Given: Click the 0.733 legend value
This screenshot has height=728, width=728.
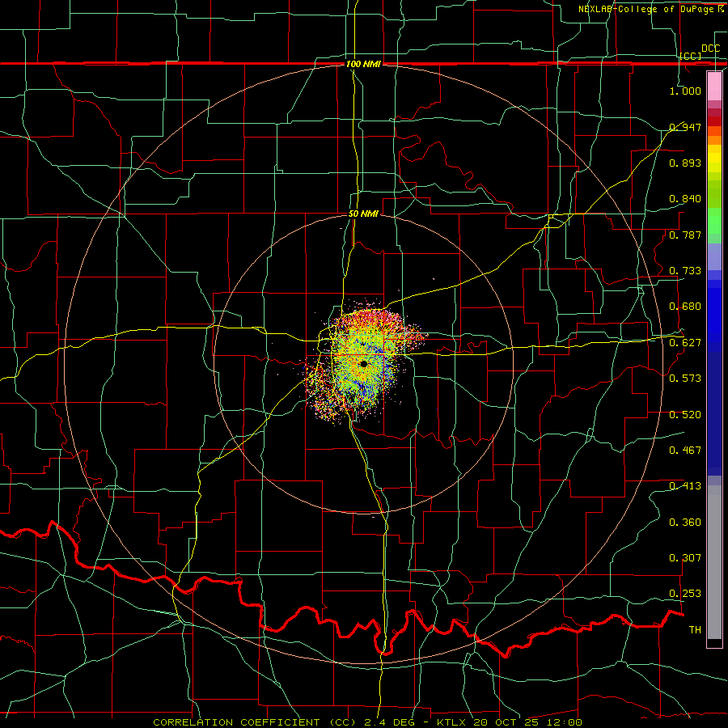Looking at the screenshot, I should [x=685, y=271].
